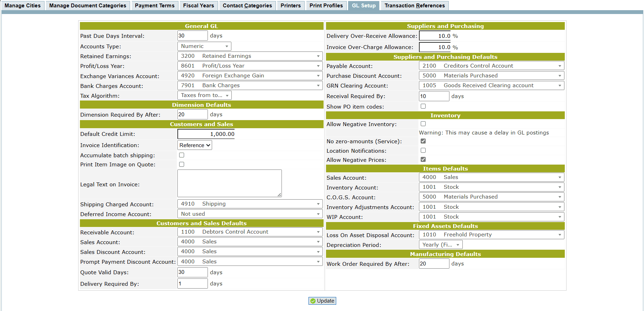Click the Update button

[322, 301]
